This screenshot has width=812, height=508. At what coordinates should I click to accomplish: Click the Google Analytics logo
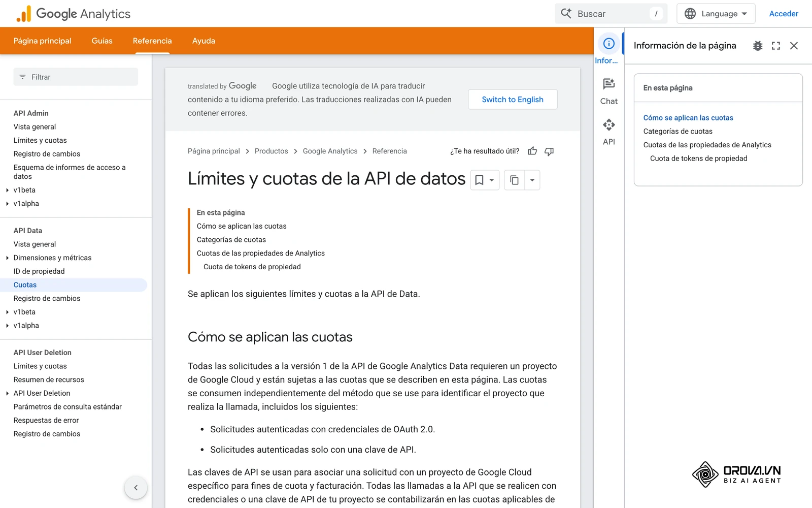click(x=74, y=14)
